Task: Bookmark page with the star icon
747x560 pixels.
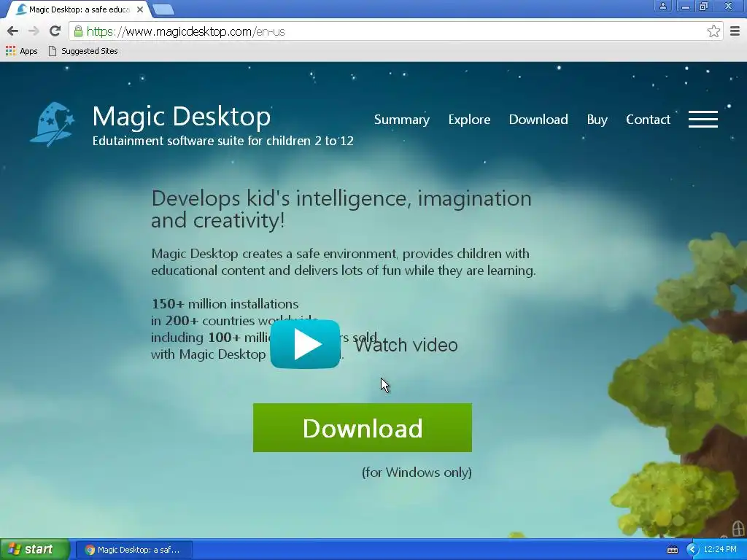Action: pyautogui.click(x=713, y=31)
